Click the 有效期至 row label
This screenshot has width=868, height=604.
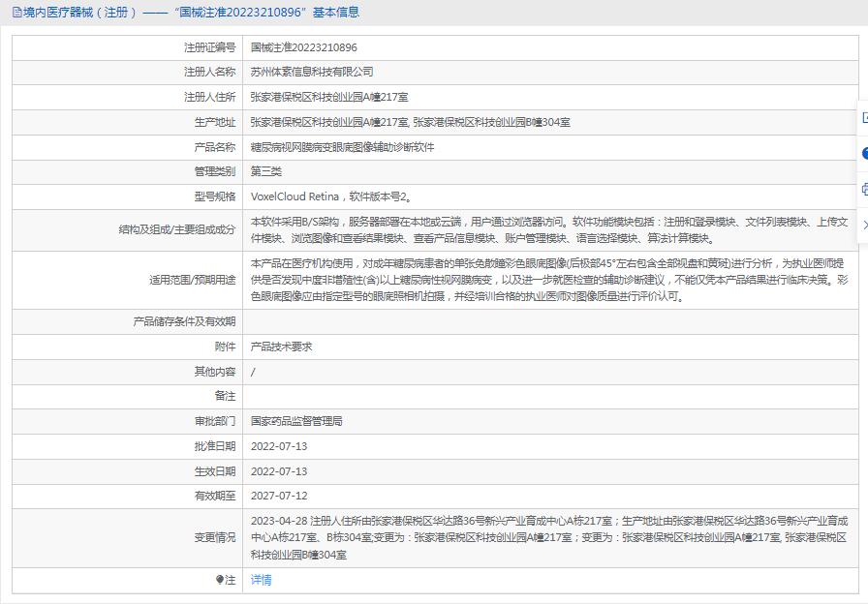[215, 496]
